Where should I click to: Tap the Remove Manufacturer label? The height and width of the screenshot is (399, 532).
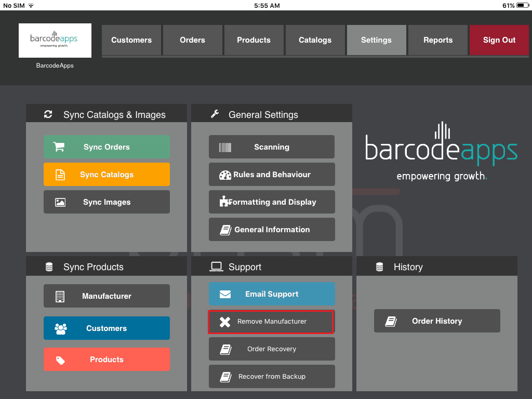click(272, 321)
